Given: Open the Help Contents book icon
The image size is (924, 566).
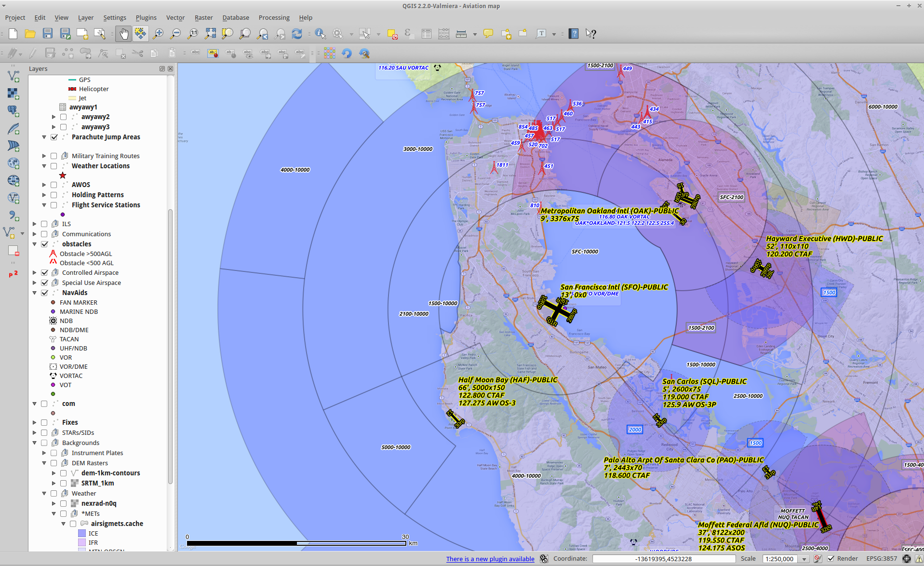Looking at the screenshot, I should [x=574, y=34].
